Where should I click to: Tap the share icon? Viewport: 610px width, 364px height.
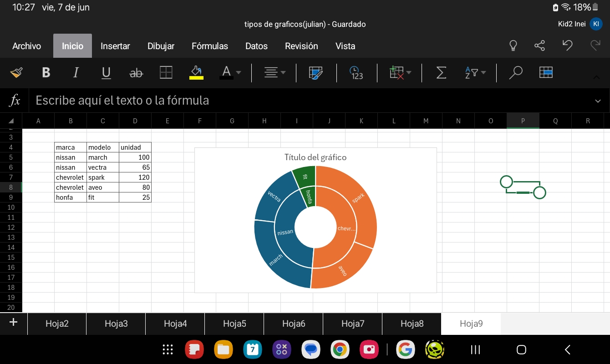coord(539,45)
